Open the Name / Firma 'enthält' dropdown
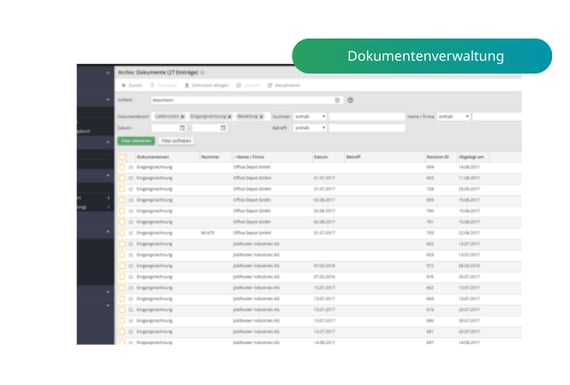 [x=454, y=117]
